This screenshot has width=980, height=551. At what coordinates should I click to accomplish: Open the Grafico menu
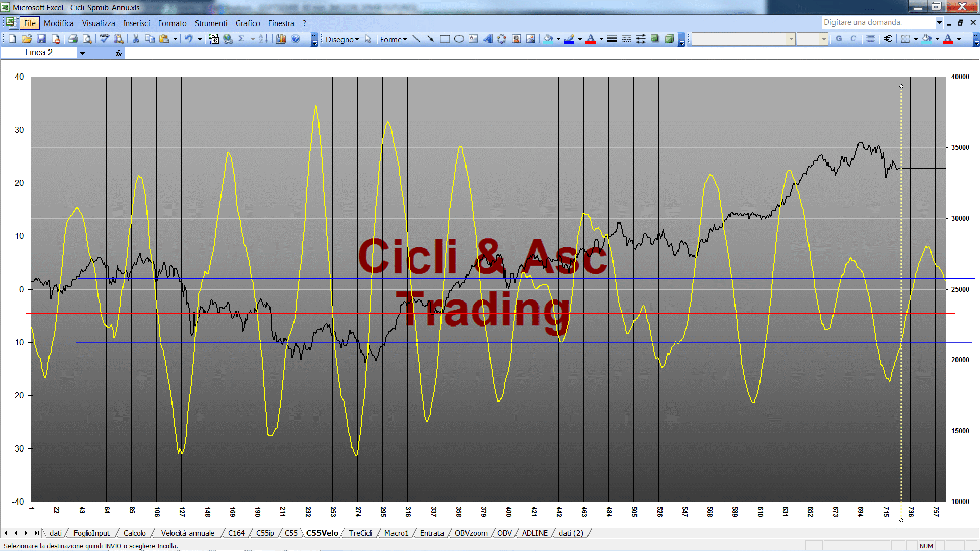point(248,23)
